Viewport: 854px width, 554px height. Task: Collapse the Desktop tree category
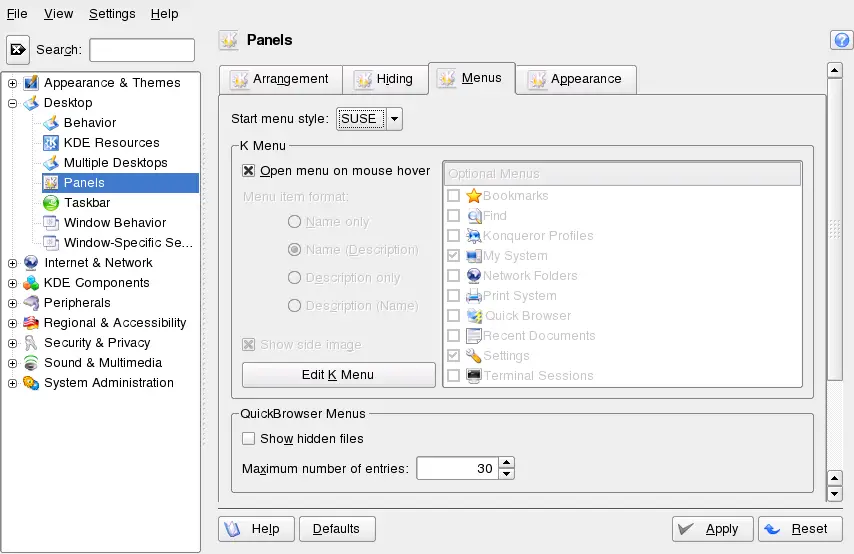[13, 103]
